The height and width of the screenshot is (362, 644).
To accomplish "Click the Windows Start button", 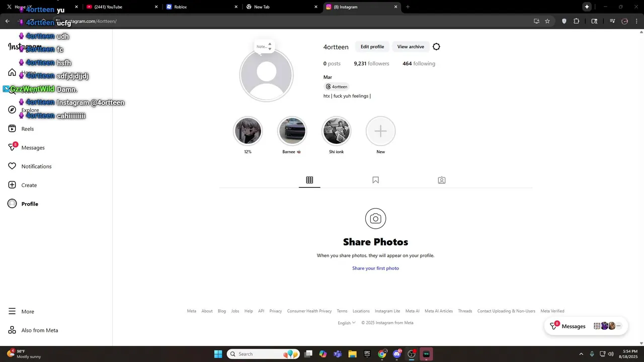I will (x=218, y=354).
